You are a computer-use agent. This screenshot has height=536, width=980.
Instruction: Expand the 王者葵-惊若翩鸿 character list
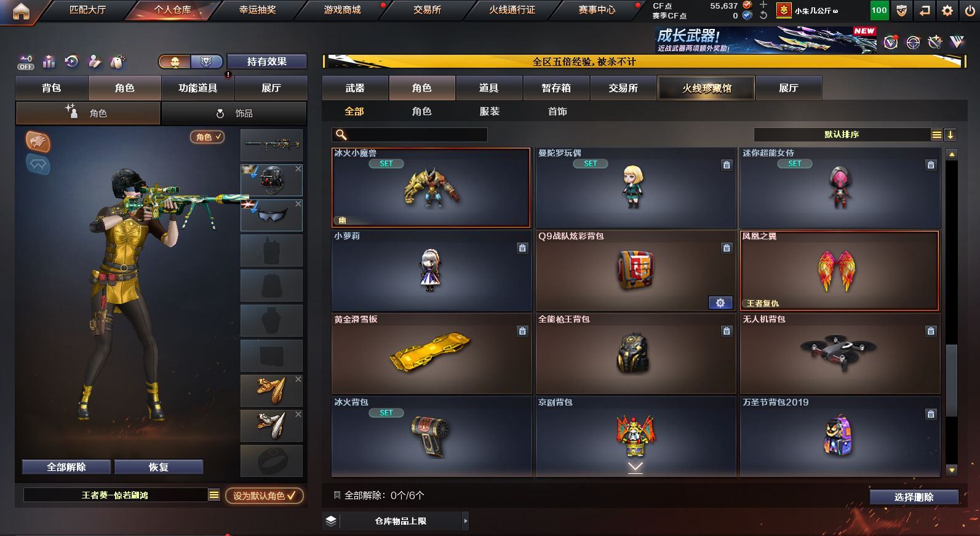click(x=214, y=495)
